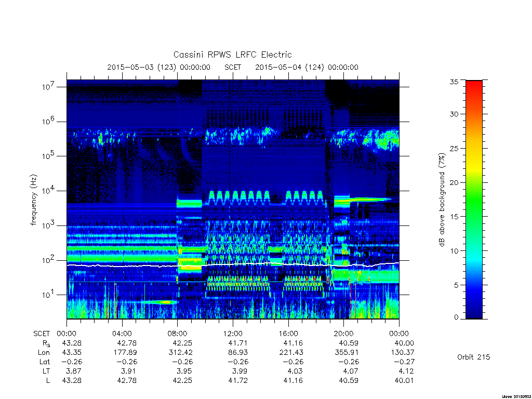532x399 pixels.
Task: Click the LT value '4.12'
Action: (406, 371)
